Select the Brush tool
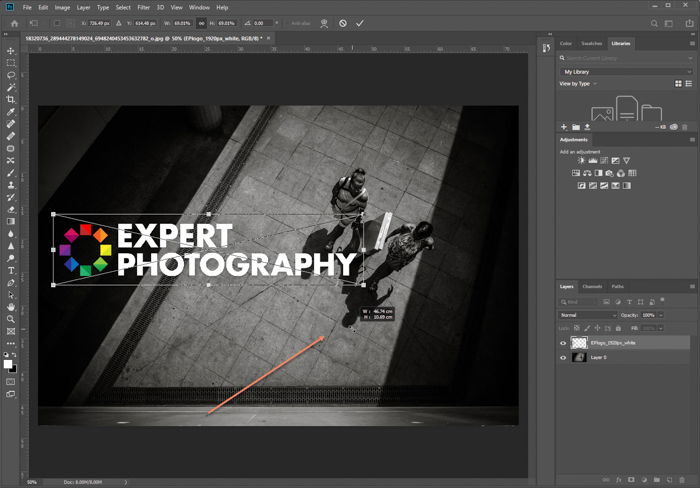This screenshot has height=488, width=700. (x=11, y=173)
